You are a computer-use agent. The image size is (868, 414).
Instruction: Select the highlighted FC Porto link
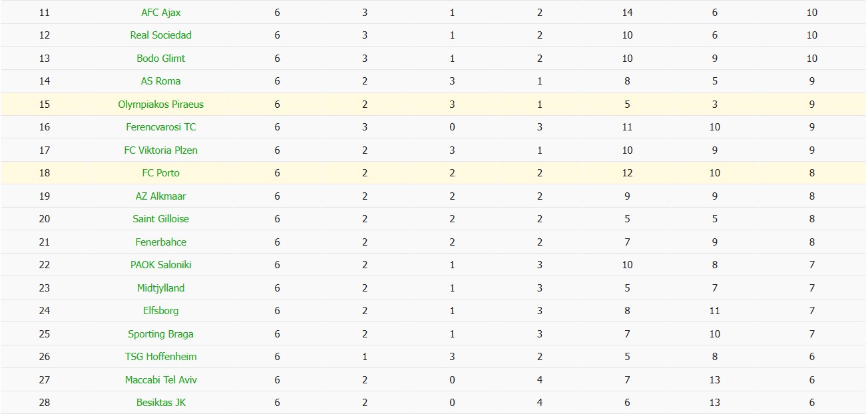161,173
